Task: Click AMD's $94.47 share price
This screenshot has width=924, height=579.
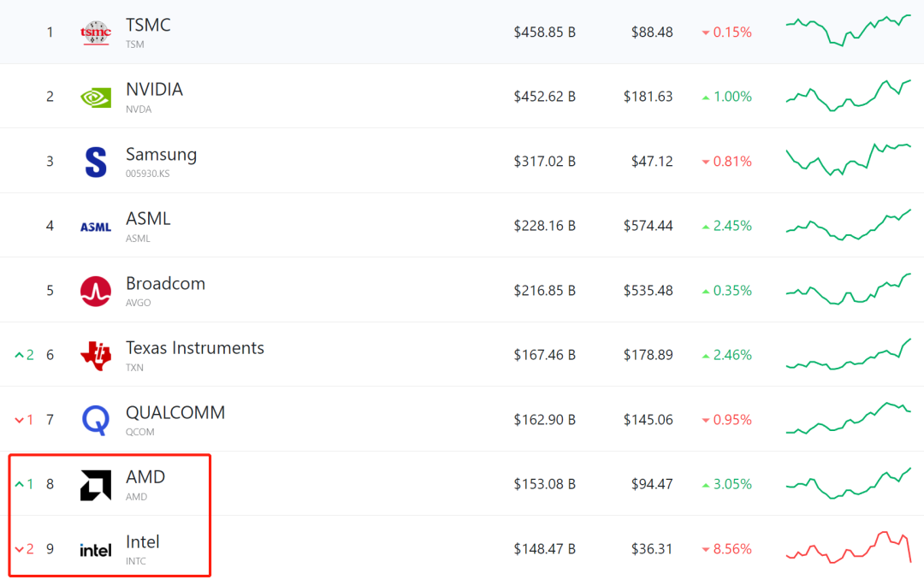Action: tap(651, 485)
